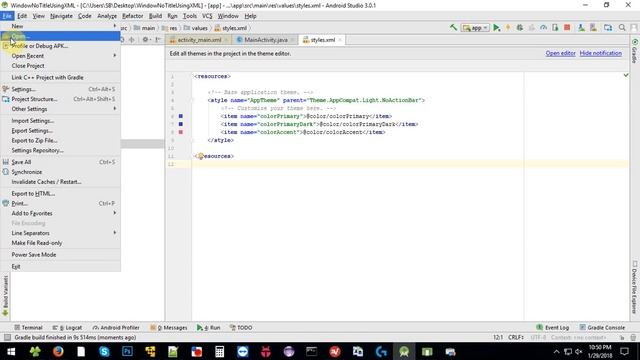The height and width of the screenshot is (360, 640).
Task: Click Exit in File menu
Action: click(x=60, y=266)
